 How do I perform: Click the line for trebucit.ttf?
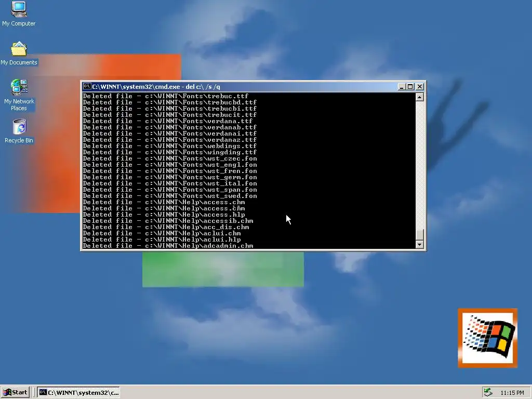click(170, 115)
